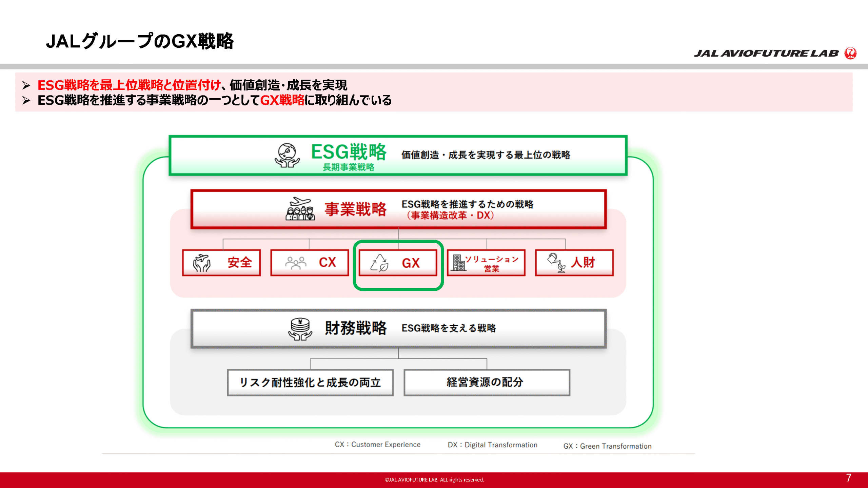This screenshot has width=868, height=488.
Task: Click the copyright notice in footer
Action: coord(434,480)
